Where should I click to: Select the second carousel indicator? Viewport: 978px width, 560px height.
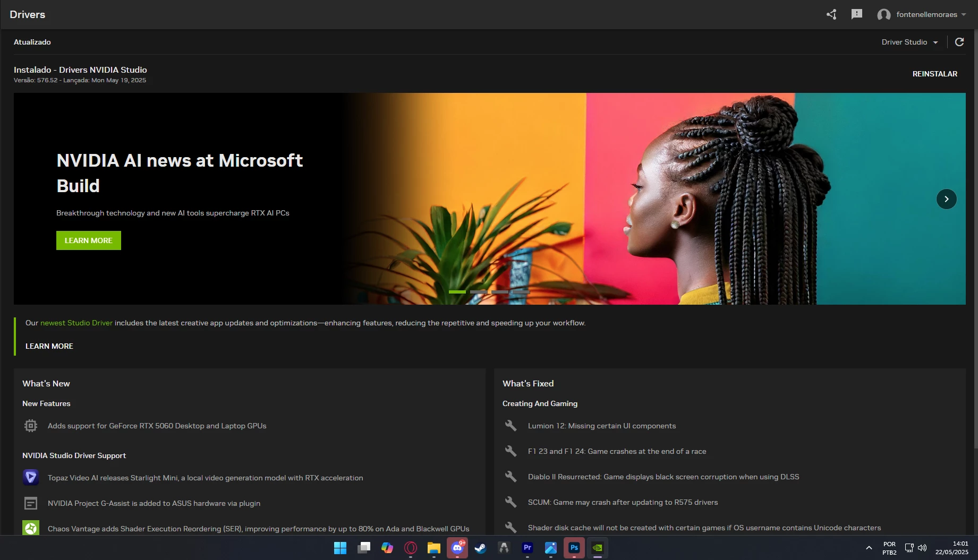click(479, 292)
